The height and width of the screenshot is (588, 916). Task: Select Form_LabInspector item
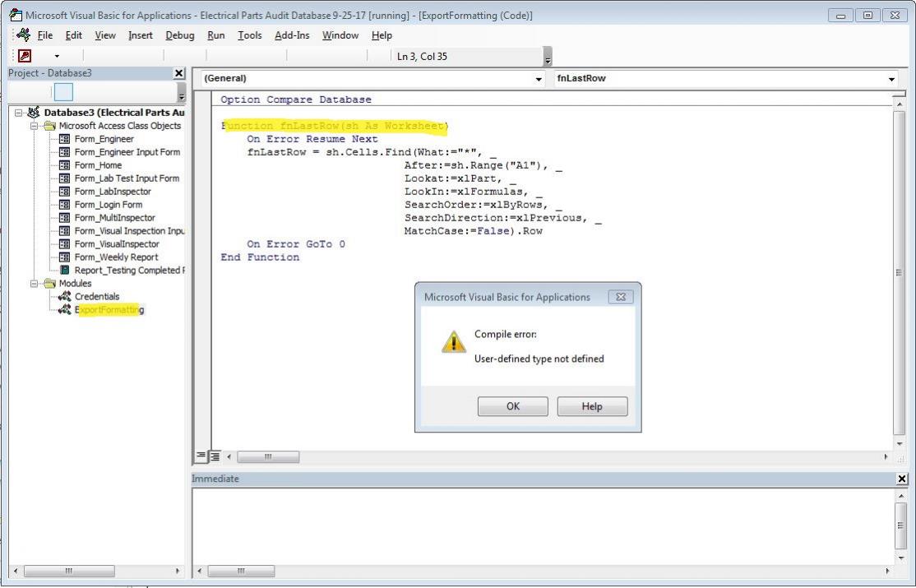coord(113,191)
